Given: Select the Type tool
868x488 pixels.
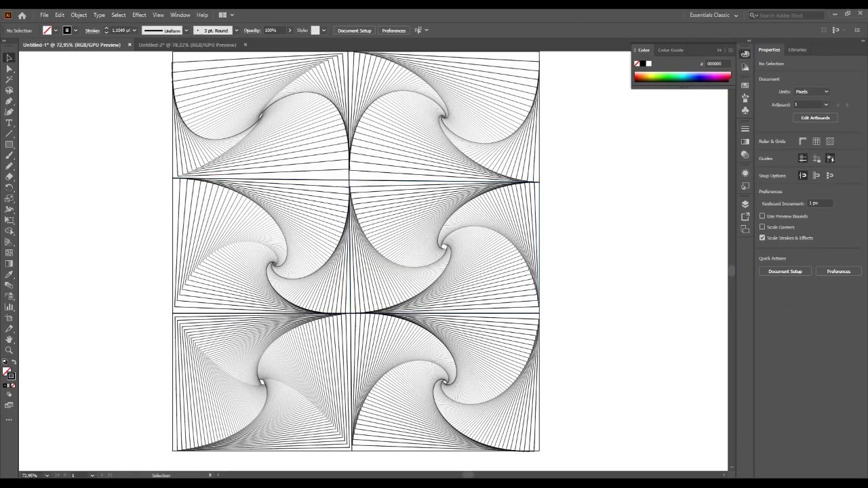Looking at the screenshot, I should 9,123.
